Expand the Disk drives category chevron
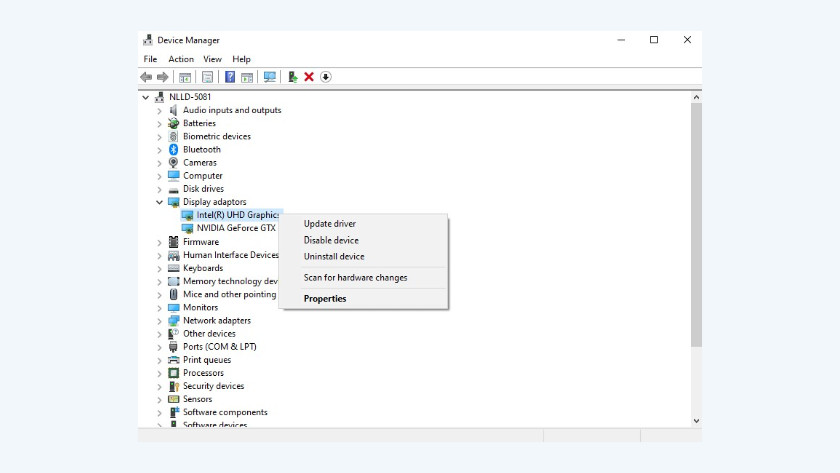Screen dimensions: 840x473 coord(159,189)
